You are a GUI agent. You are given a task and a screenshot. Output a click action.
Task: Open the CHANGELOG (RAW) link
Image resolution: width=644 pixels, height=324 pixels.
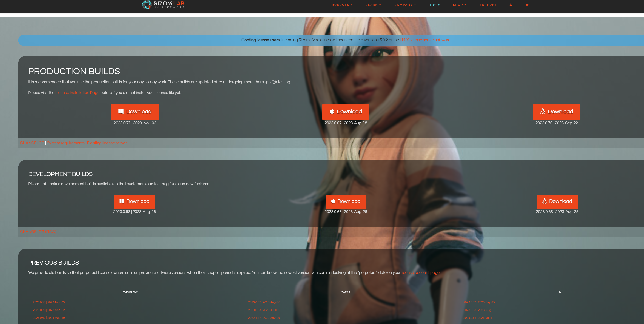38,232
